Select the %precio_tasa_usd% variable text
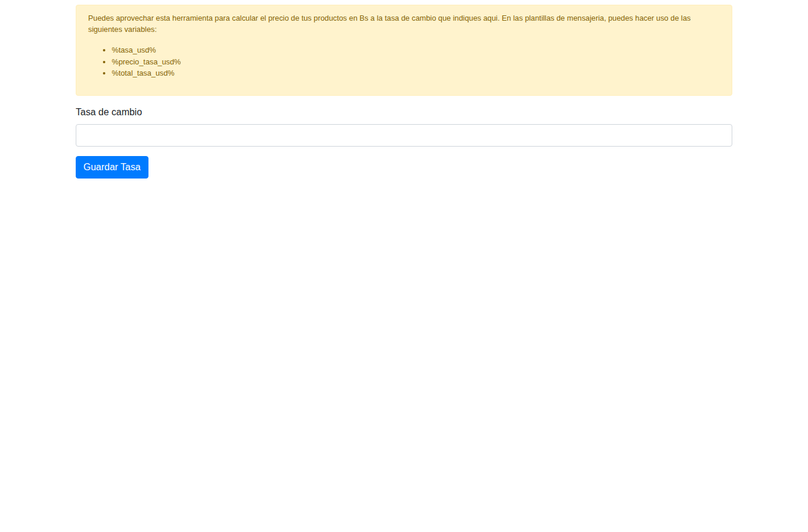This screenshot has width=808, height=532. (x=146, y=62)
